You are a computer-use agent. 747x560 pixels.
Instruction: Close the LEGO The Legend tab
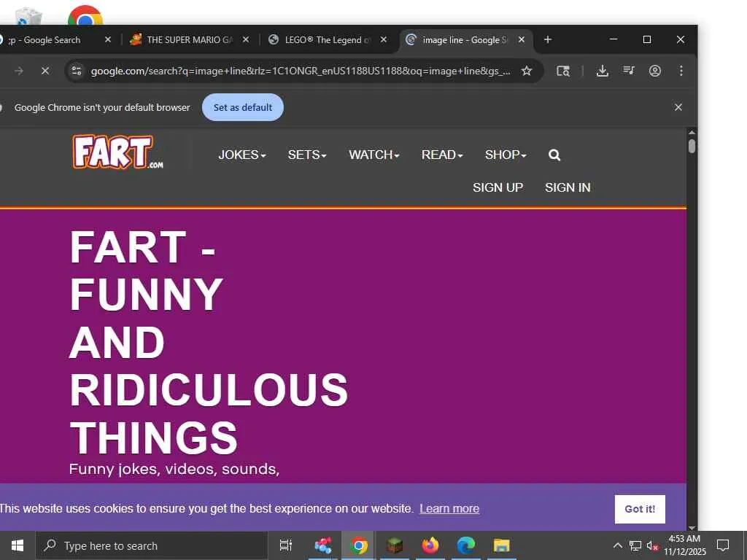[x=383, y=39]
